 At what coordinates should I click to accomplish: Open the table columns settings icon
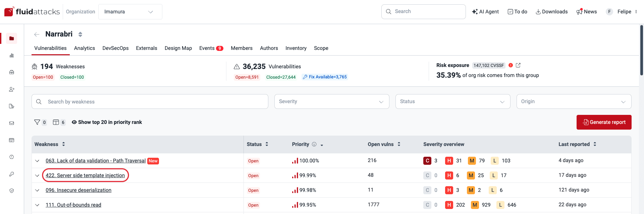coord(56,122)
